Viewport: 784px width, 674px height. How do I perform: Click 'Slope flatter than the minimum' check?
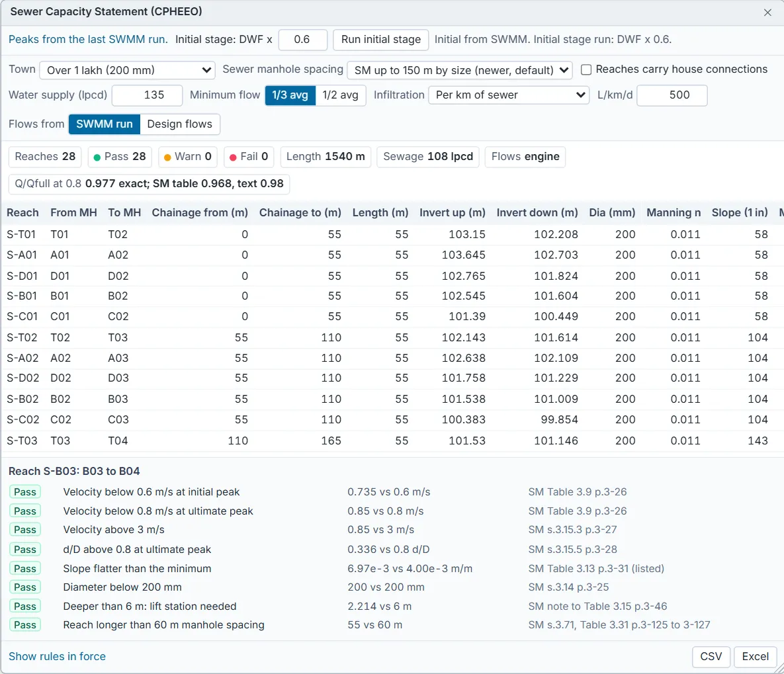coord(137,568)
